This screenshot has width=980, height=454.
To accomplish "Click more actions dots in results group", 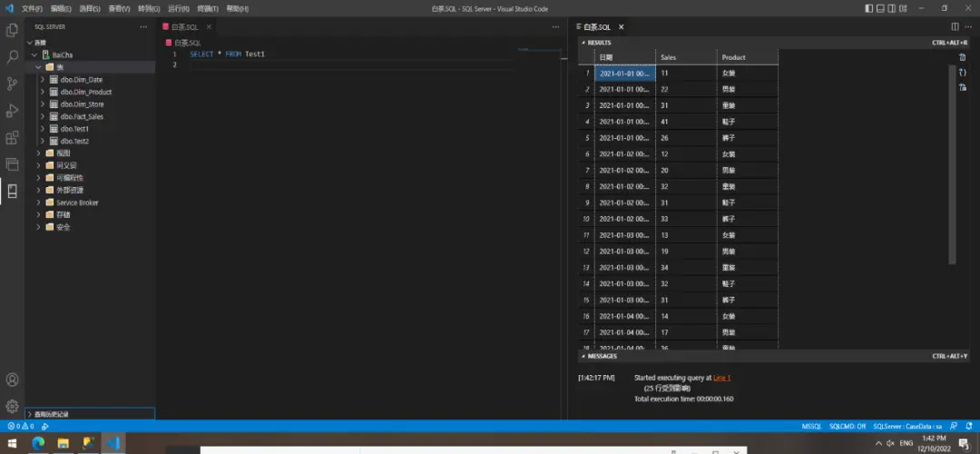I will coord(968,27).
